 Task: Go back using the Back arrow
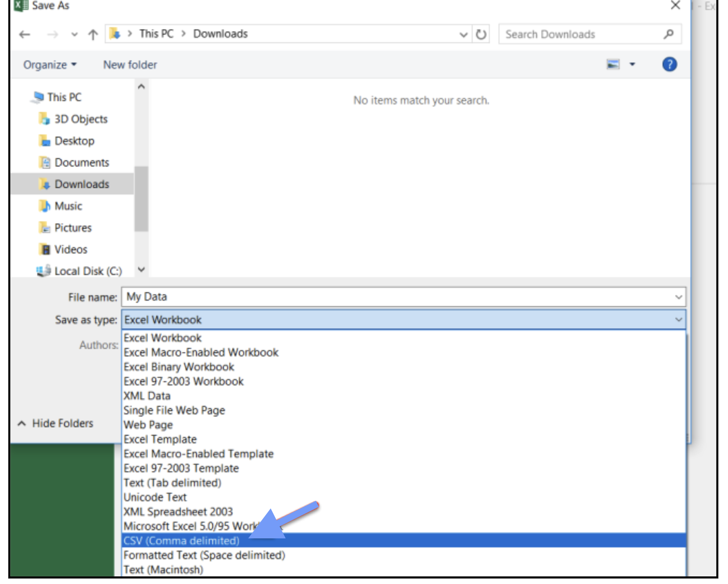point(25,34)
